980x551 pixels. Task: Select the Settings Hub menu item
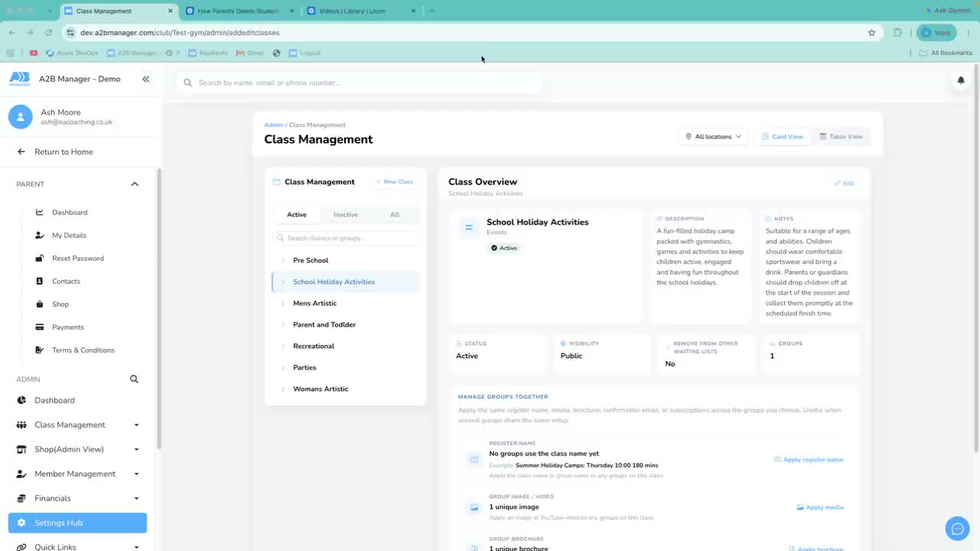coord(77,523)
